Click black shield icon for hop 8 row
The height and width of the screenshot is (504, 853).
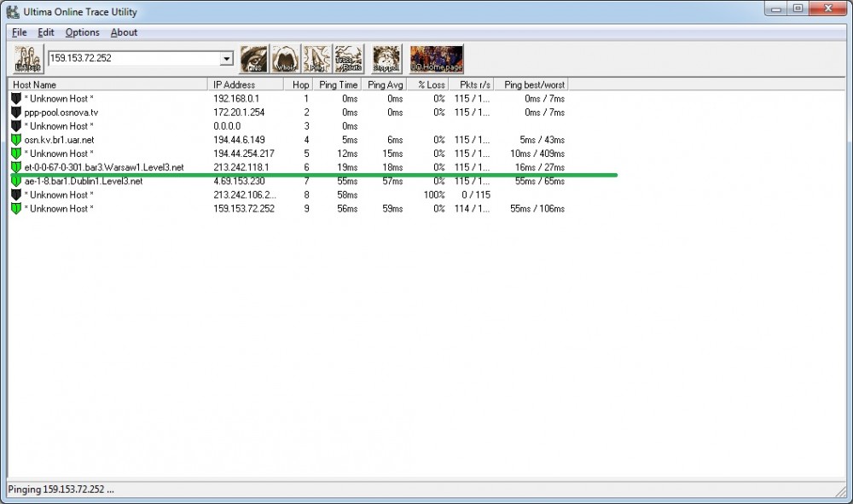coord(15,194)
